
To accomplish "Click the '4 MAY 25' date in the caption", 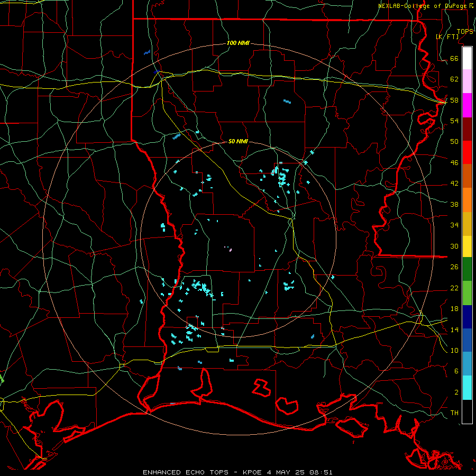I will 286,472.
